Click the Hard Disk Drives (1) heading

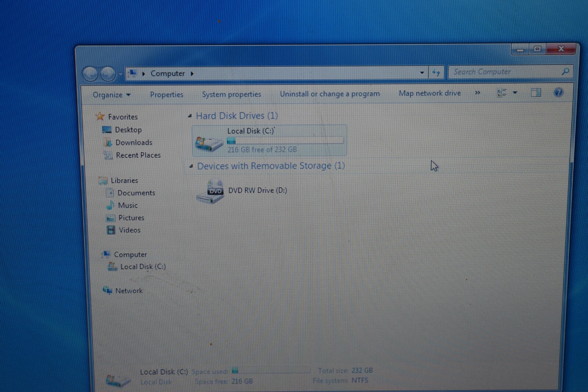pyautogui.click(x=237, y=116)
